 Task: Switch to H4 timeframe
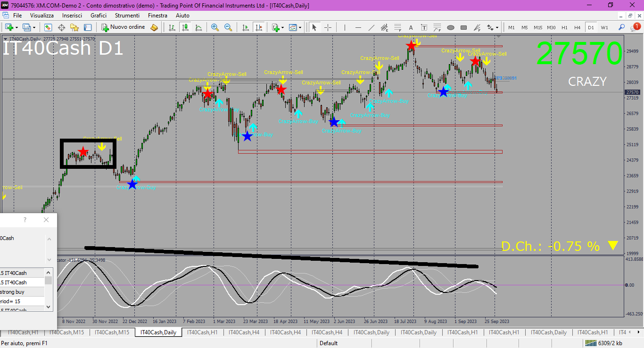pos(578,27)
